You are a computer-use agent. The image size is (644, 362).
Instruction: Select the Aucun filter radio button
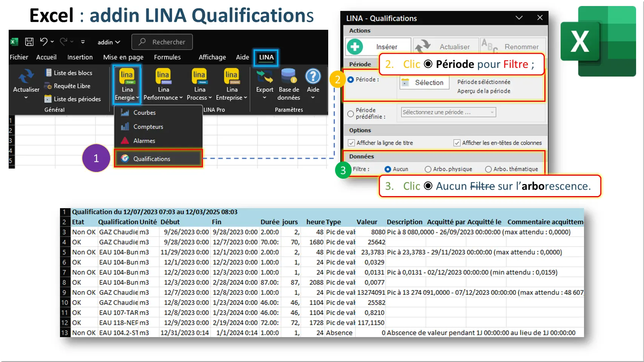[x=387, y=169]
